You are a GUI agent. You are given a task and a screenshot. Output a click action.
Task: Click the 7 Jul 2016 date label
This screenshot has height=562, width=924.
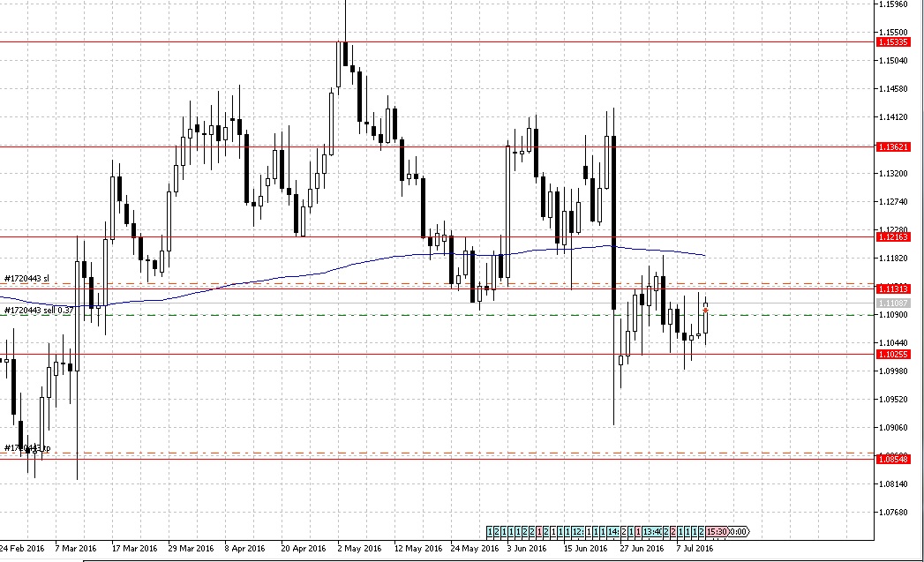coord(695,549)
